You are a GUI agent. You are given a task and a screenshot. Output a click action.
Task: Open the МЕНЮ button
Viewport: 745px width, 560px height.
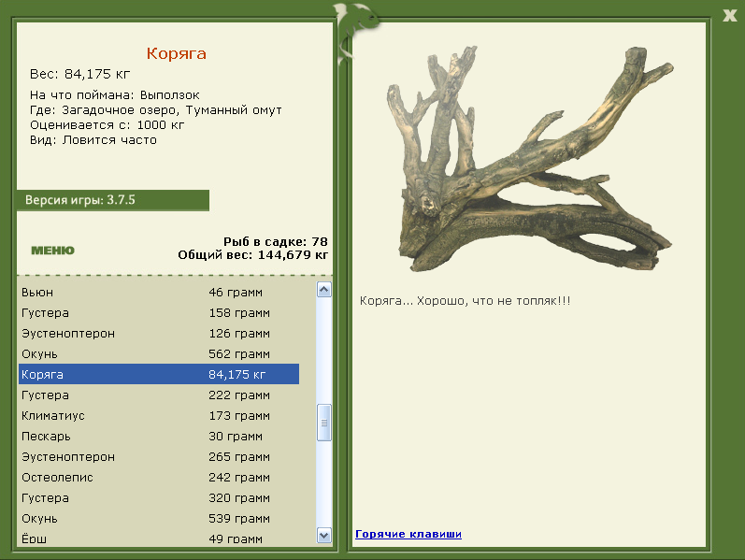point(52,251)
